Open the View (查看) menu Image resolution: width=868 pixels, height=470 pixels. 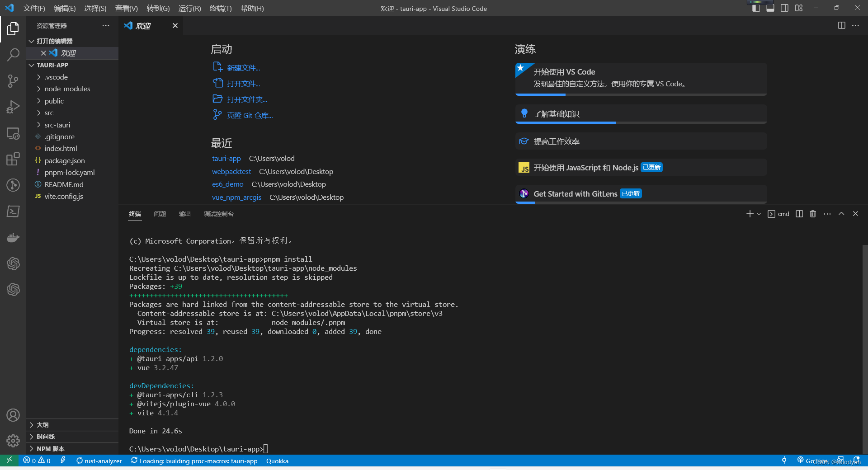(127, 8)
